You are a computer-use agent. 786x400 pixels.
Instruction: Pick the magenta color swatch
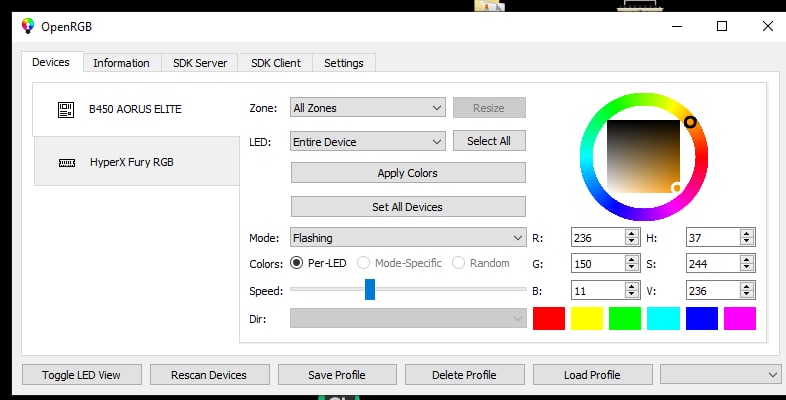point(740,319)
